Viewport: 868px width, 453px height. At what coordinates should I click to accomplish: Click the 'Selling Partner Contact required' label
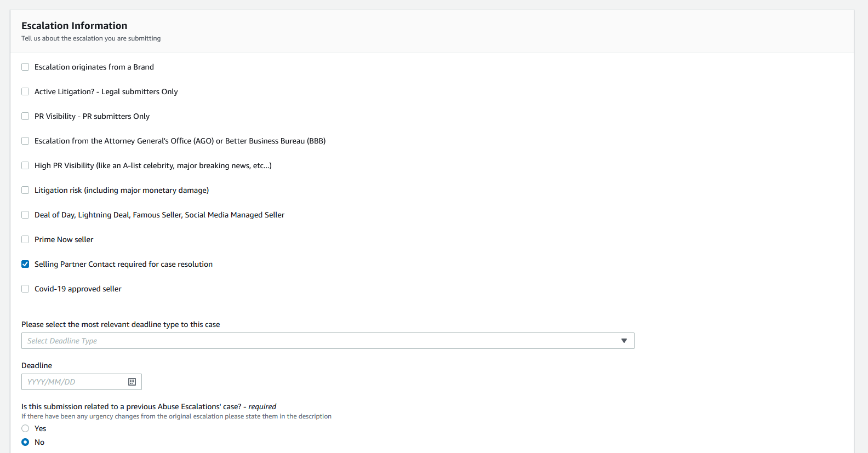(x=123, y=264)
